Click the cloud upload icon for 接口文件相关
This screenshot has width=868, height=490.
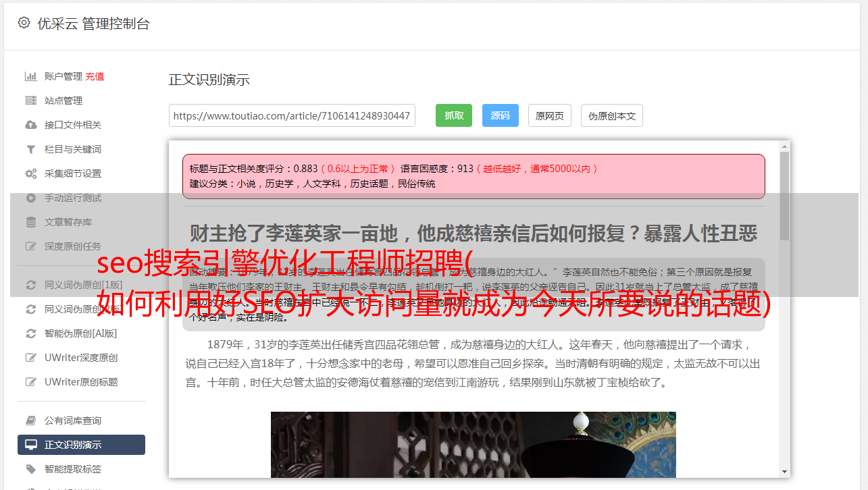click(31, 125)
